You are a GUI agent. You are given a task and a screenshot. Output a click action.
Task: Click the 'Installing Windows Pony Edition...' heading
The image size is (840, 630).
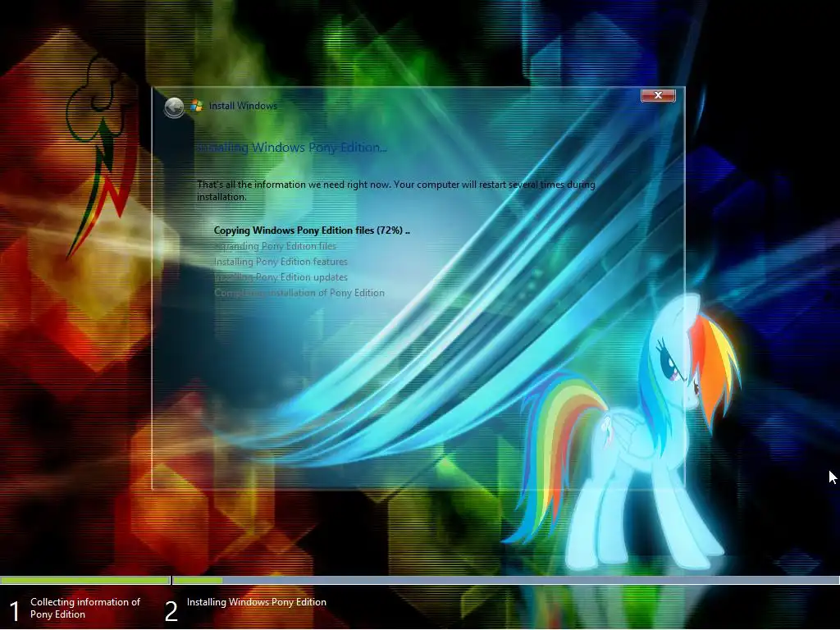pos(291,148)
